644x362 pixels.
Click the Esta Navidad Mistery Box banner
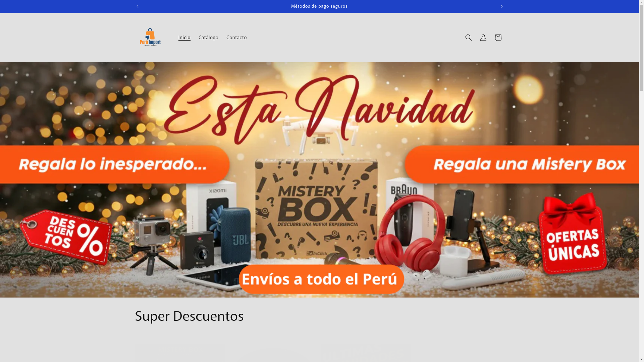(x=319, y=180)
